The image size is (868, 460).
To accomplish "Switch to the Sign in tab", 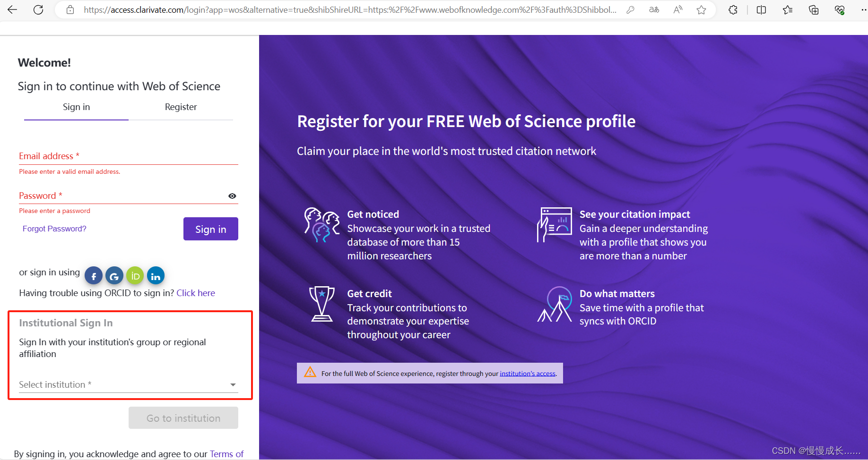I will pyautogui.click(x=76, y=107).
